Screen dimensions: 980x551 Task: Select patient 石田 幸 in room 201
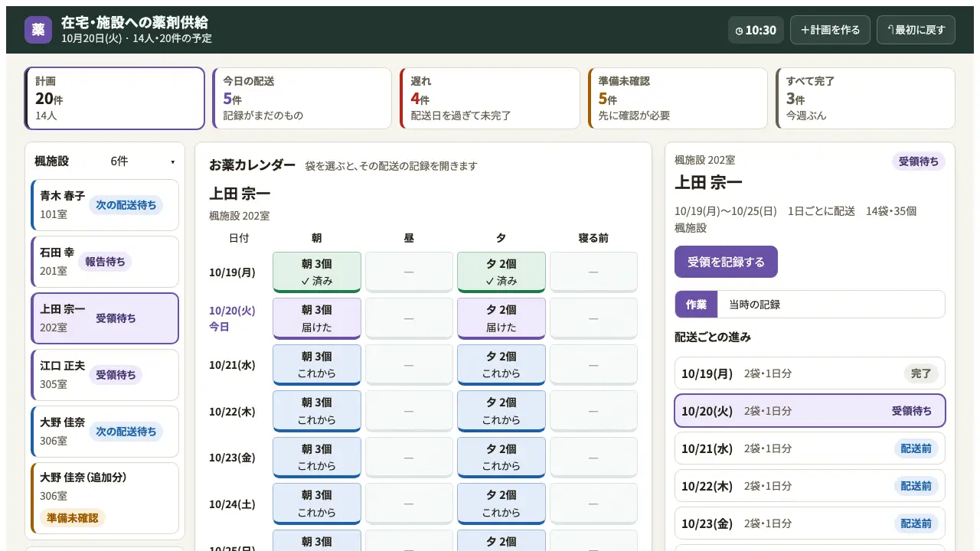point(105,262)
